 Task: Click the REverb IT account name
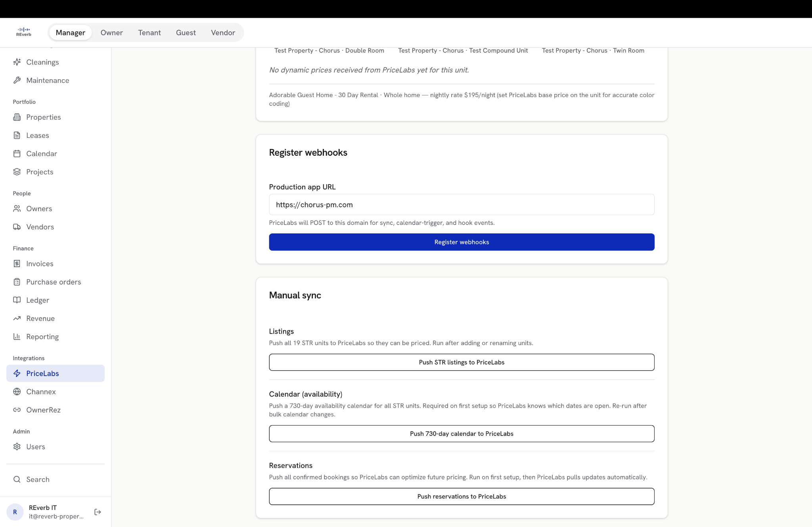(x=43, y=508)
